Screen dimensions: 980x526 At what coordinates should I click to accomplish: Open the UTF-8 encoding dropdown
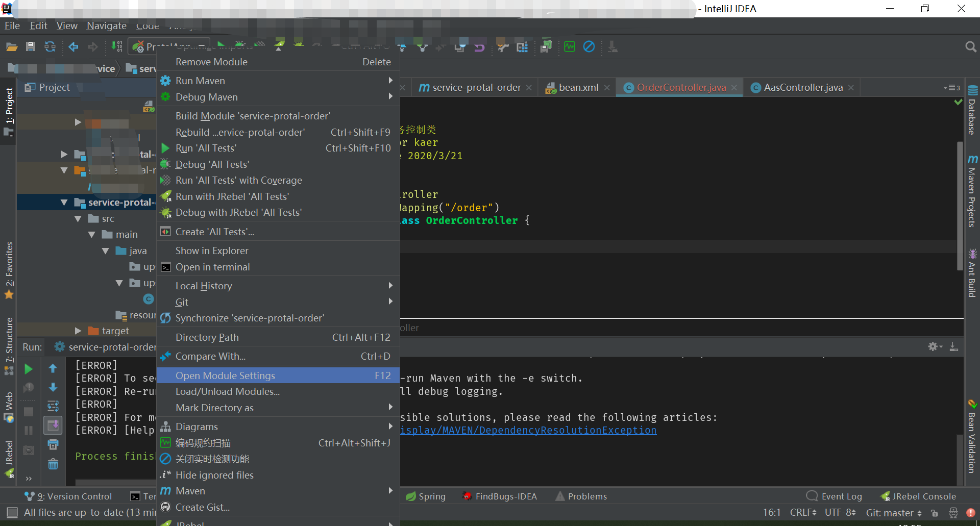tap(840, 512)
